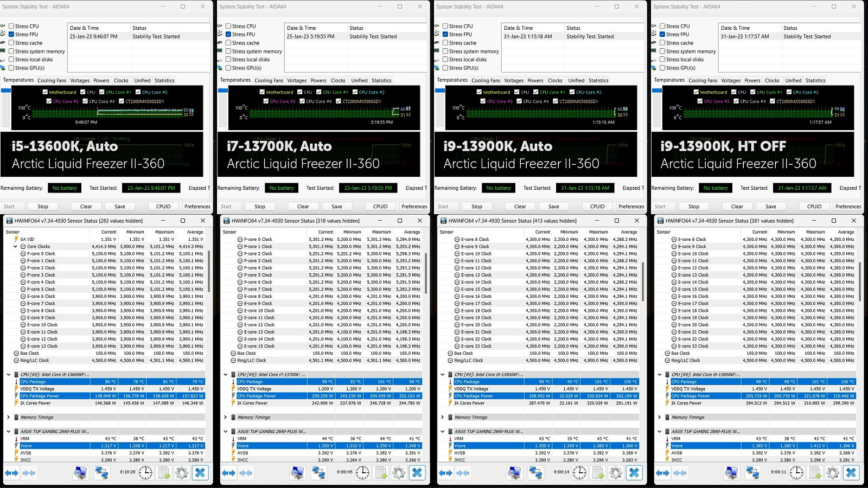Viewport: 868px width, 488px height.
Task: Collapse the Core Clocks tree in the i5 HWiNFO window
Action: [15, 246]
